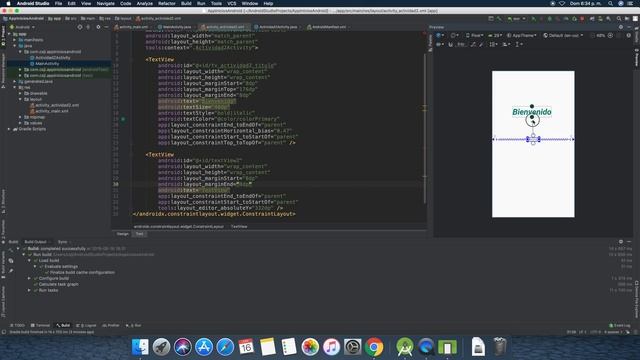Click the scroll-from-source target icon in Project panel
This screenshot has width=640, height=360.
coord(80,27)
